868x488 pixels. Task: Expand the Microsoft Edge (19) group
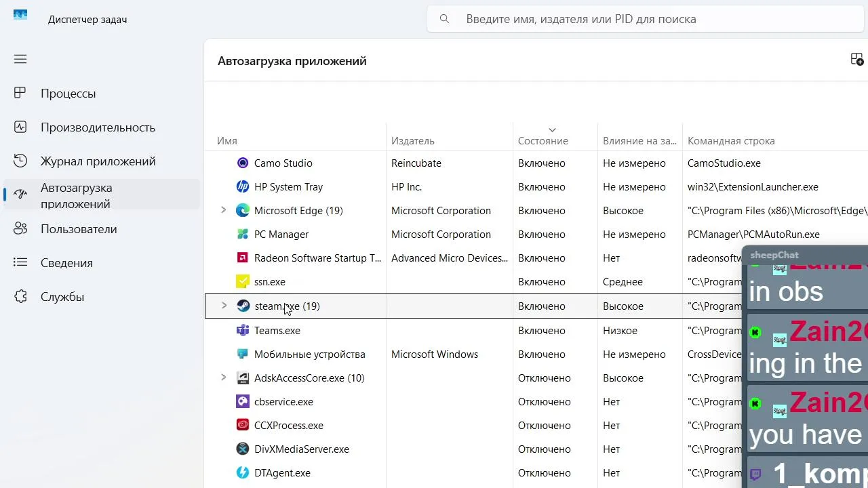click(223, 211)
